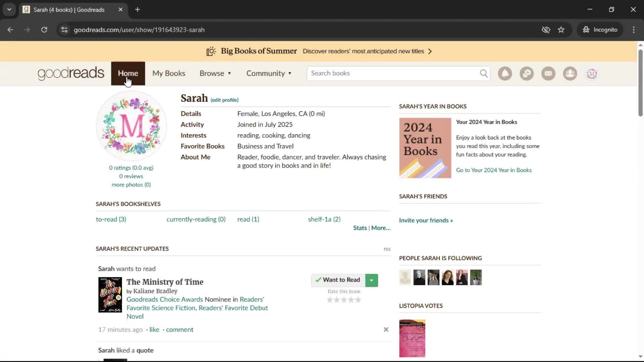Viewport: 644px width, 362px height.
Task: Open the first followed person's avatar
Action: 405,277
